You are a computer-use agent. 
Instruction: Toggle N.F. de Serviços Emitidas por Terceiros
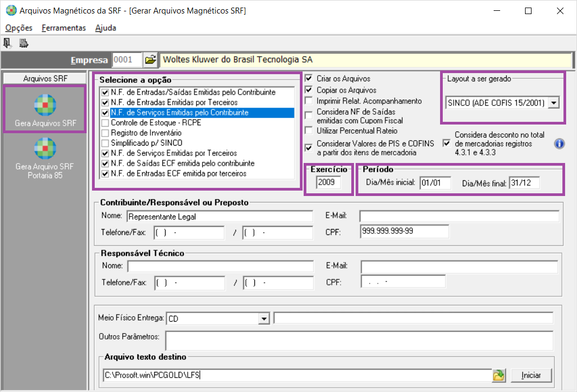[x=105, y=153]
